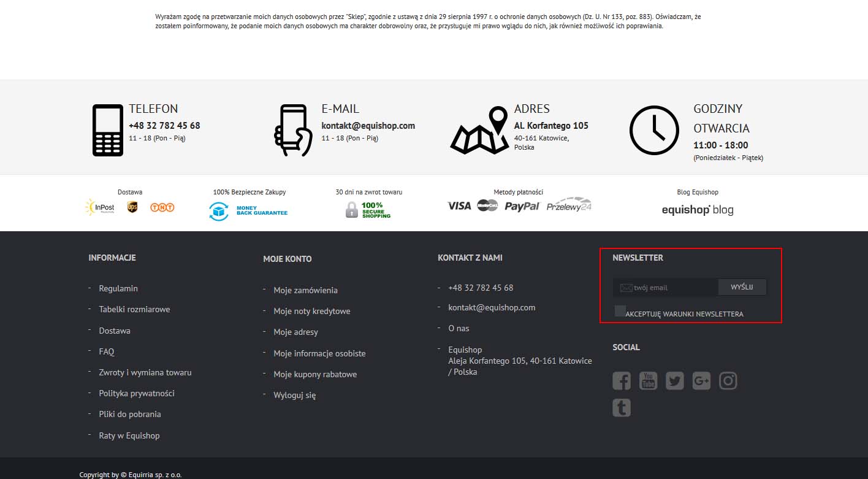The height and width of the screenshot is (479, 868).
Task: Open the Regulamin link
Action: point(118,288)
